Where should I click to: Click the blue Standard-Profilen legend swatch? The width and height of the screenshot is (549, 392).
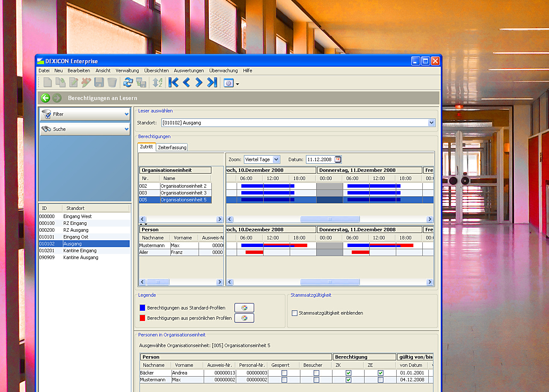click(142, 308)
